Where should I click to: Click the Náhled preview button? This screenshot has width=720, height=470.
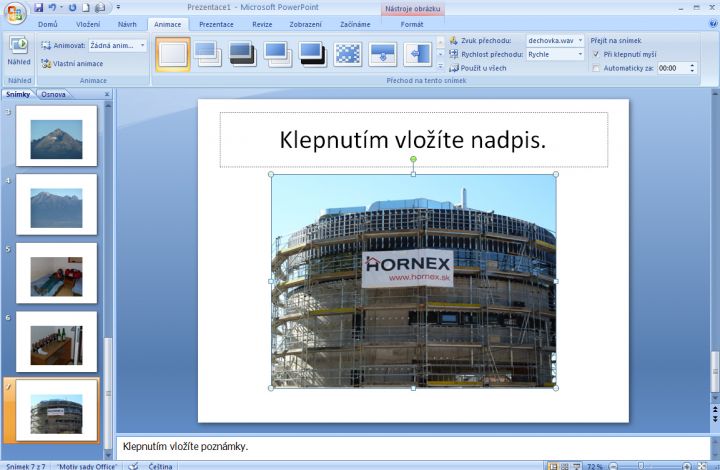[19, 51]
